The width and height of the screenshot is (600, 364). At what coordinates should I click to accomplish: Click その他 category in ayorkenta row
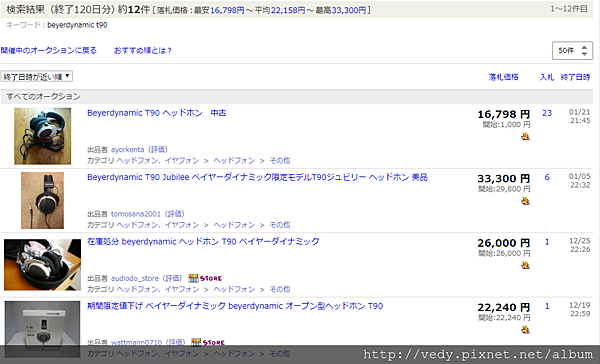280,161
